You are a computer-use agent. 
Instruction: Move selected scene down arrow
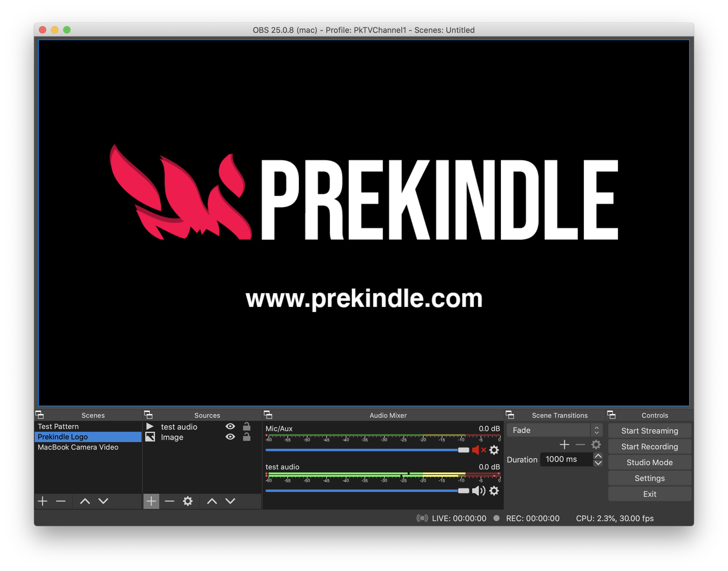point(103,501)
